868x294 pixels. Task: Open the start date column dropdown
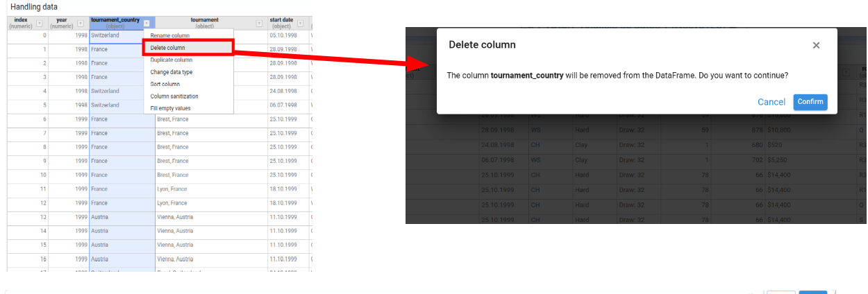(301, 24)
